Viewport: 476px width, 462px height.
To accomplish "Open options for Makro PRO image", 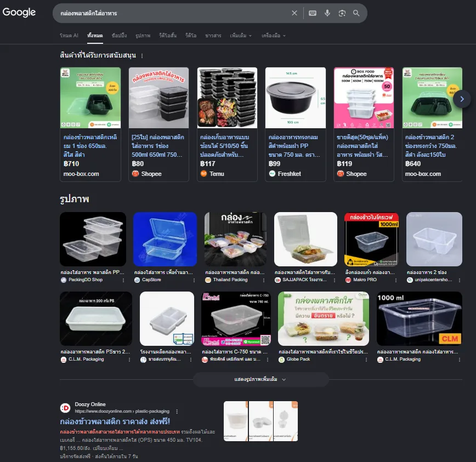I will point(396,280).
